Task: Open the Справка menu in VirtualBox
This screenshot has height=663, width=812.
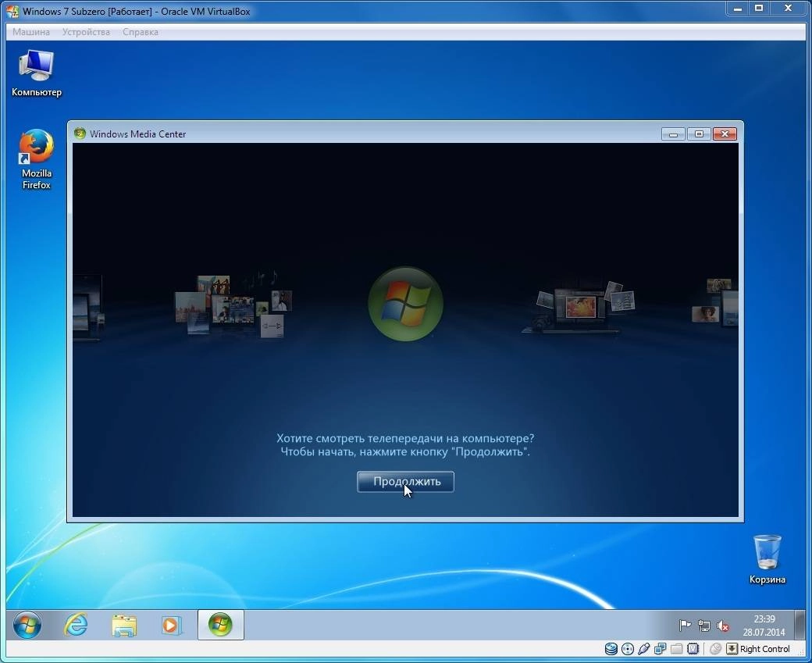Action: tap(141, 32)
